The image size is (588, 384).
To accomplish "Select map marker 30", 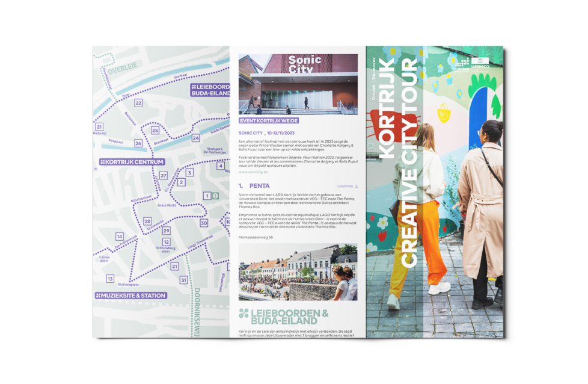I will (204, 223).
